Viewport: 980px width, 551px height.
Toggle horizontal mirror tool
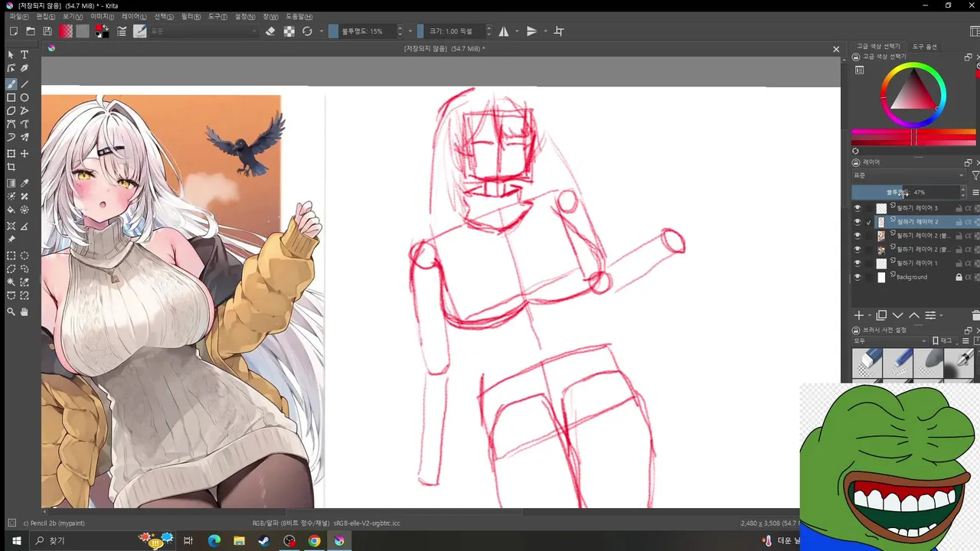point(504,31)
